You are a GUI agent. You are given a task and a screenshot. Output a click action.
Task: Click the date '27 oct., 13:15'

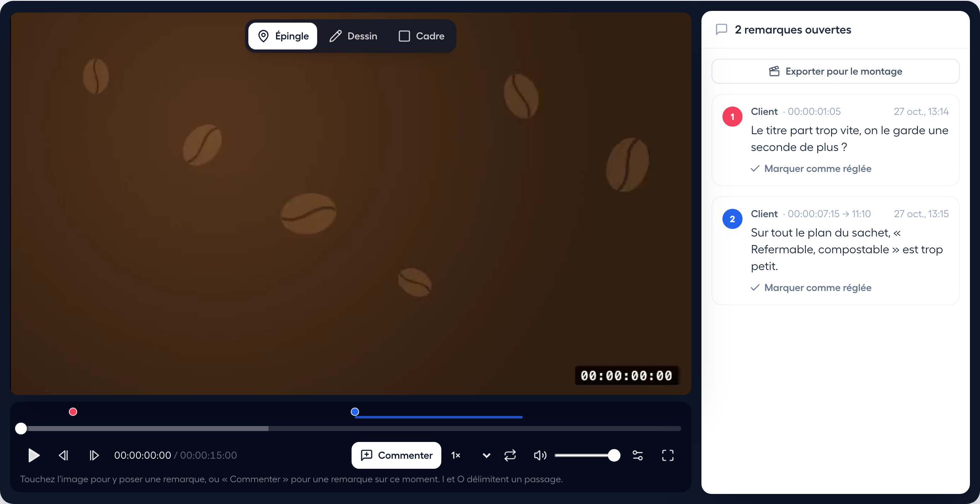(x=921, y=214)
